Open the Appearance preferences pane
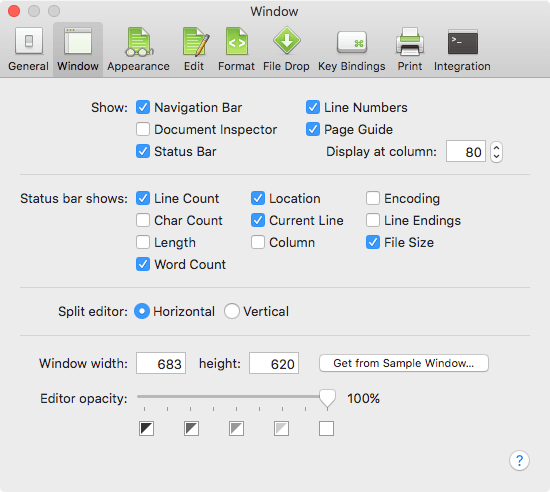 click(x=139, y=50)
